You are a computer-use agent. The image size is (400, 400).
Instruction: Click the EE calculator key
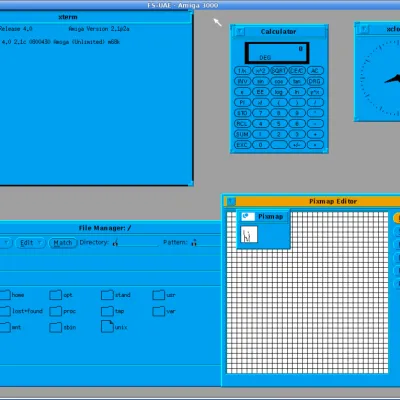[x=260, y=92]
